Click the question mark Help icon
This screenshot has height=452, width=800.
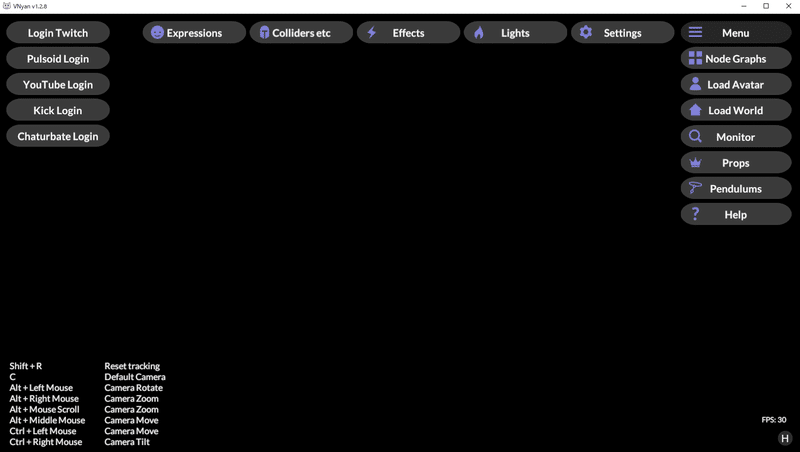[x=695, y=214]
